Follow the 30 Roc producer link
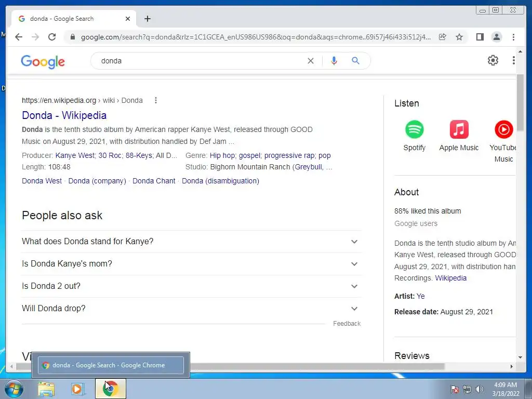This screenshot has width=532, height=399. pyautogui.click(x=110, y=155)
